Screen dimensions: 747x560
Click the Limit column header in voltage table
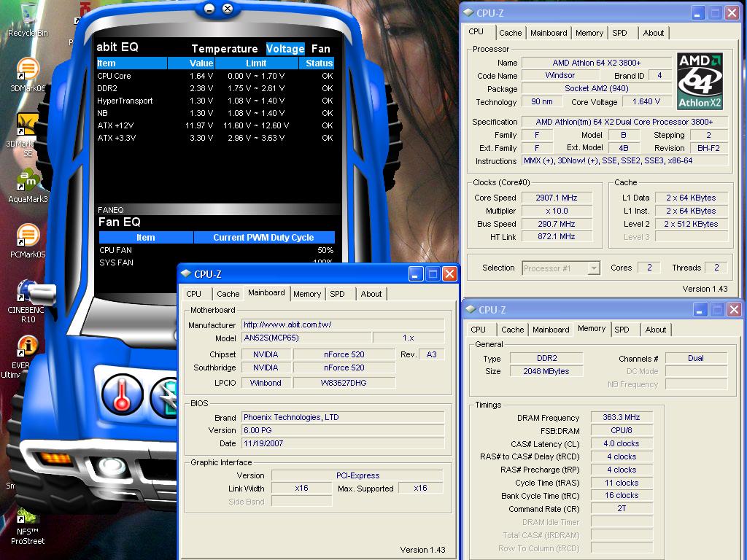point(256,63)
